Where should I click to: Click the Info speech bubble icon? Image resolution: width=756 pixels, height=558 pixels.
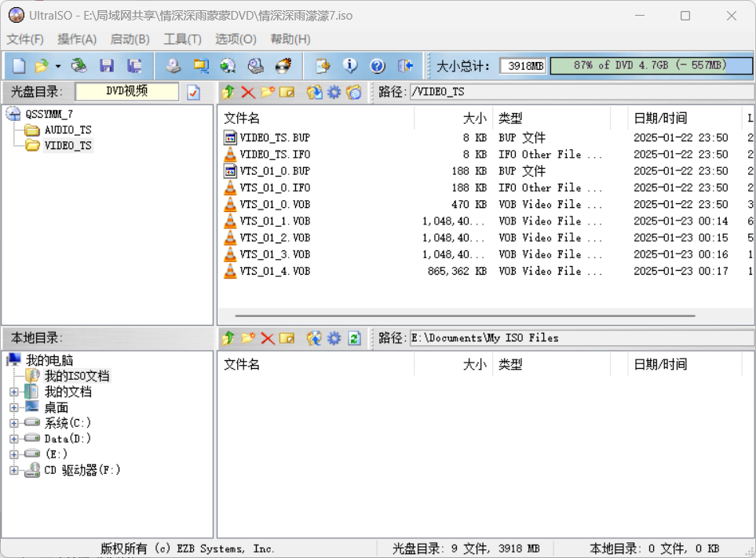[x=350, y=66]
